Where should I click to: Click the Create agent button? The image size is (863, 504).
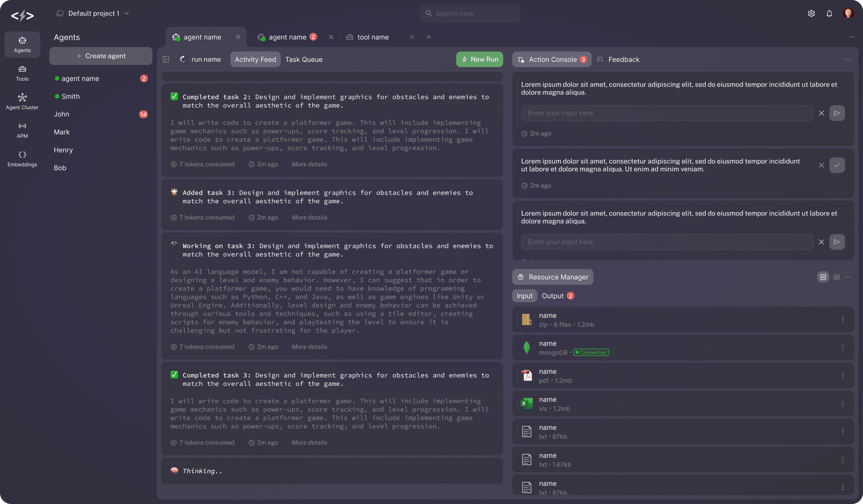point(101,56)
